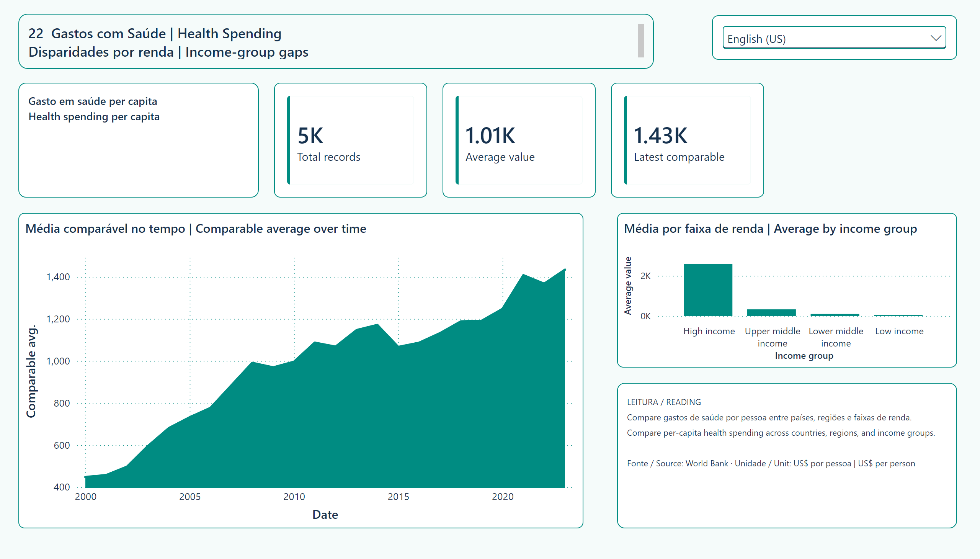Click the 2000 x-axis label

[86, 497]
